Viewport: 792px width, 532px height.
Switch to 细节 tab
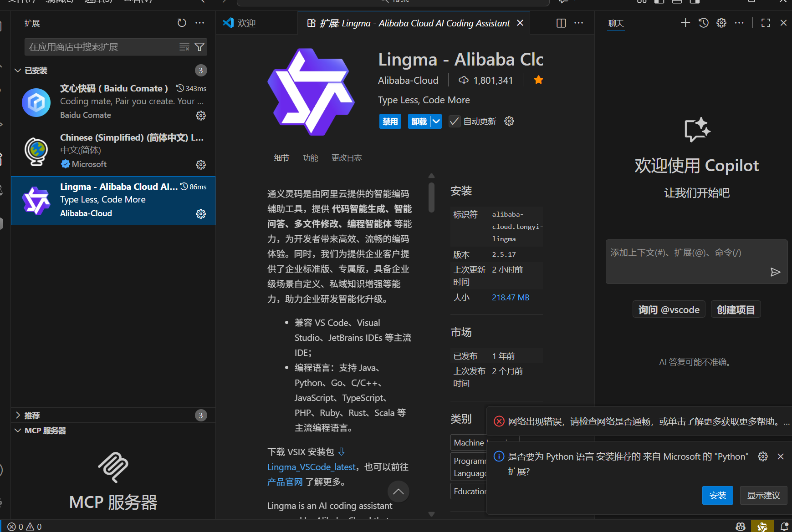[x=281, y=158]
